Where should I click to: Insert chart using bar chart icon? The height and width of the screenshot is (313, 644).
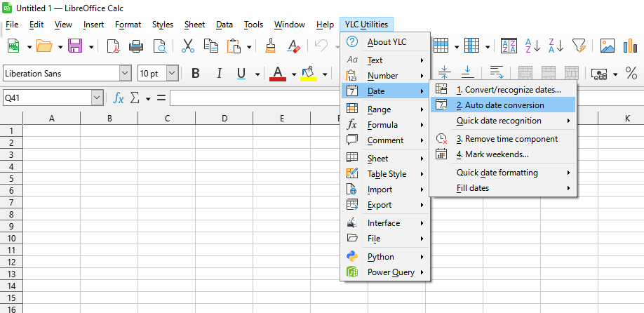pyautogui.click(x=631, y=46)
